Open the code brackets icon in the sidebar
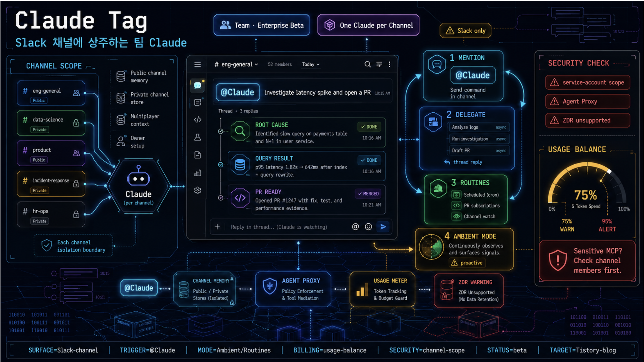Image resolution: width=644 pixels, height=362 pixels. tap(197, 120)
